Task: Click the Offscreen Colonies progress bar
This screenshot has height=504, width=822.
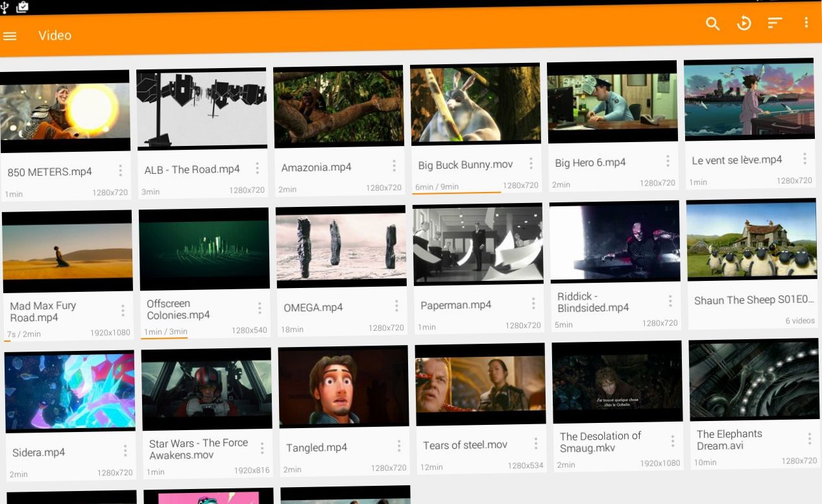Action: [164, 337]
